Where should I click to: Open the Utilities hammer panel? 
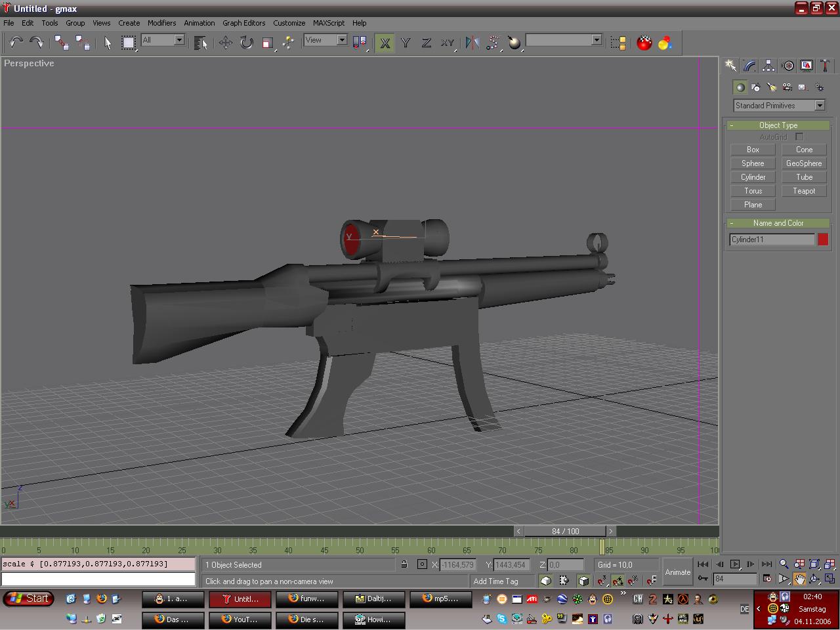click(x=826, y=66)
